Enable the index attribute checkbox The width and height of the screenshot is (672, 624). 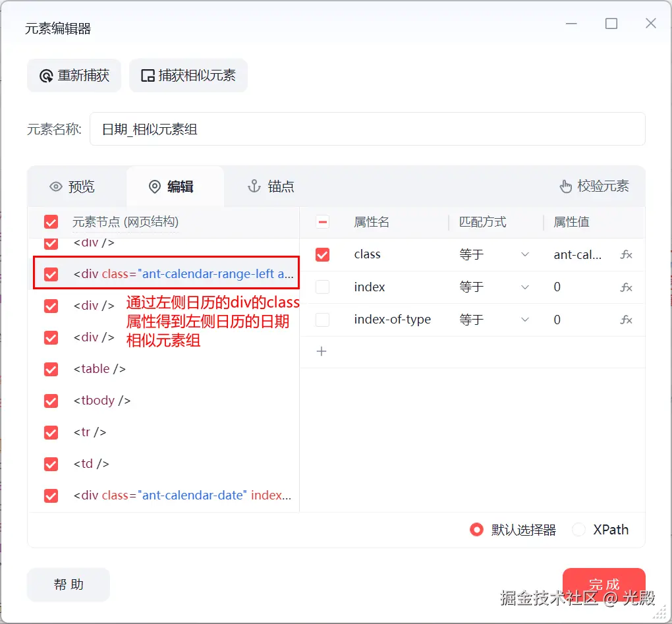click(x=323, y=287)
